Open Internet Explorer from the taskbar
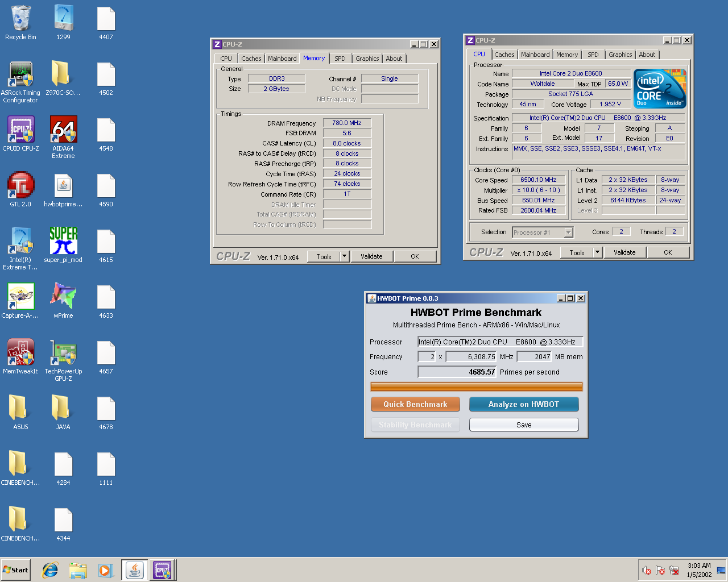The image size is (728, 582). click(50, 570)
